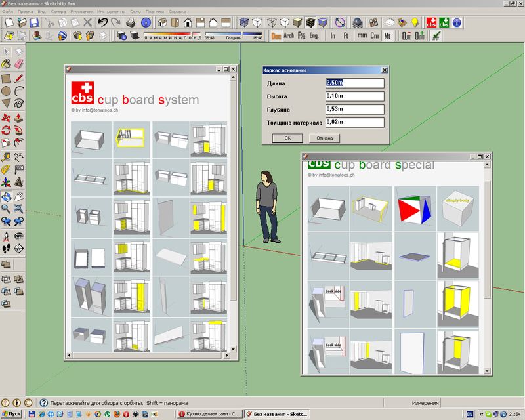
Task: Click cup board special scrollbar down arrow
Action: click(x=487, y=371)
